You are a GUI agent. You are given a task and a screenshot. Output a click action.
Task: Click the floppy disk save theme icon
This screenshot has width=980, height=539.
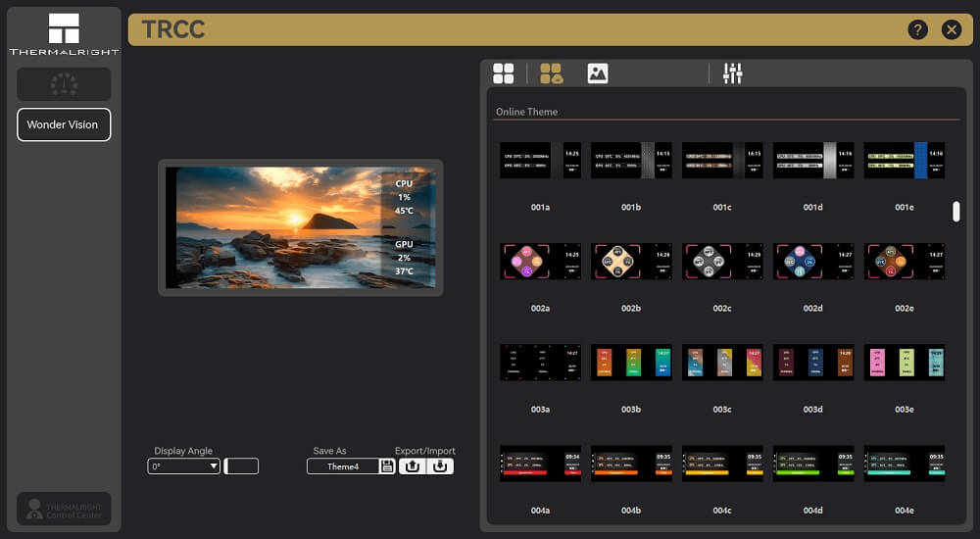point(387,466)
